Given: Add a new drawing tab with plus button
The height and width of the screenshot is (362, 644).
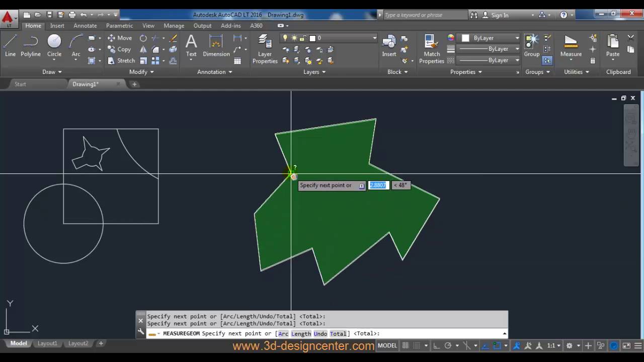Looking at the screenshot, I should tap(134, 84).
